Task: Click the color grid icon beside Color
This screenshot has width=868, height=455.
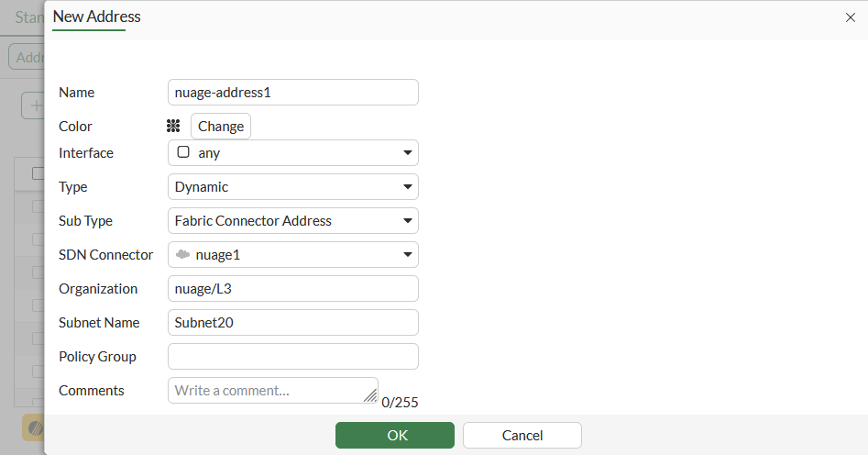Action: [x=173, y=127]
